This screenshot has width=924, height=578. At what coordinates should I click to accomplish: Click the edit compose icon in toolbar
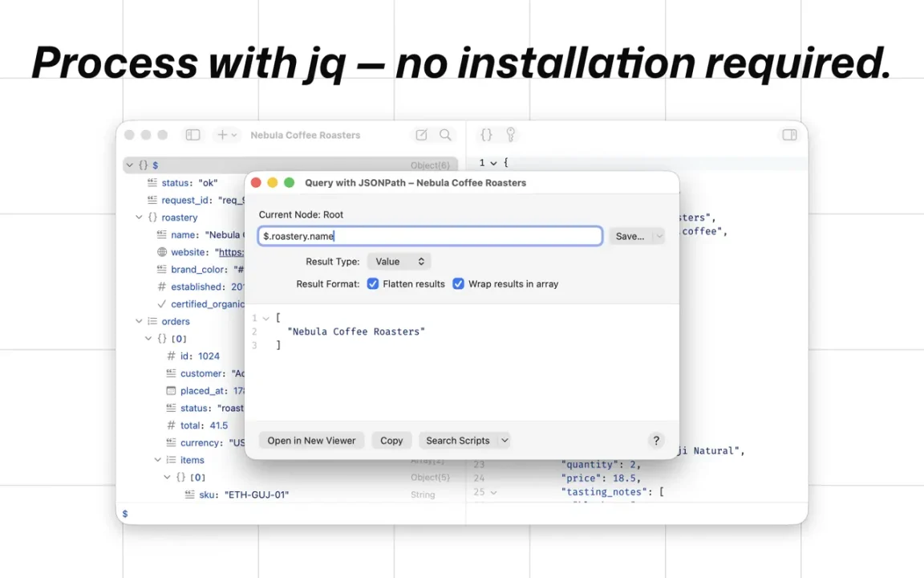(421, 135)
